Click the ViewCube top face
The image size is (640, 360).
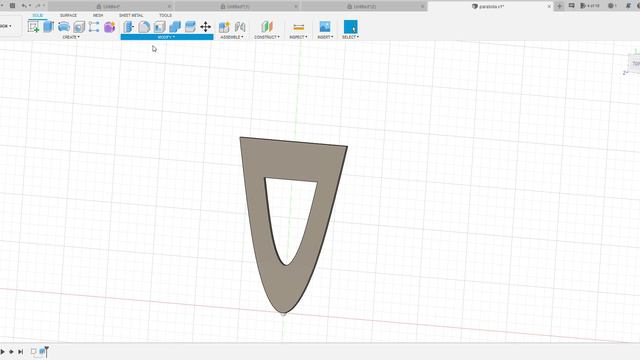point(635,64)
